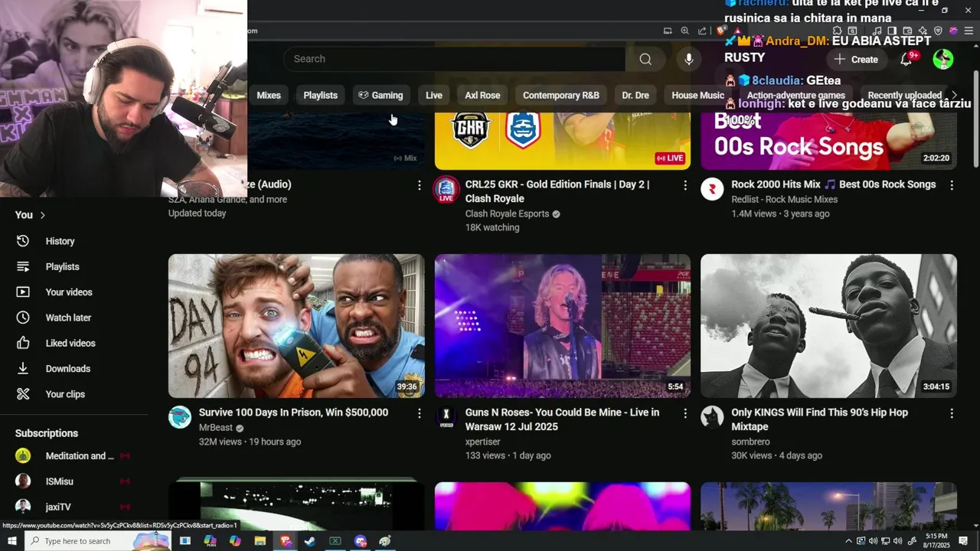Open the browser extensions puzzle icon

(x=837, y=31)
